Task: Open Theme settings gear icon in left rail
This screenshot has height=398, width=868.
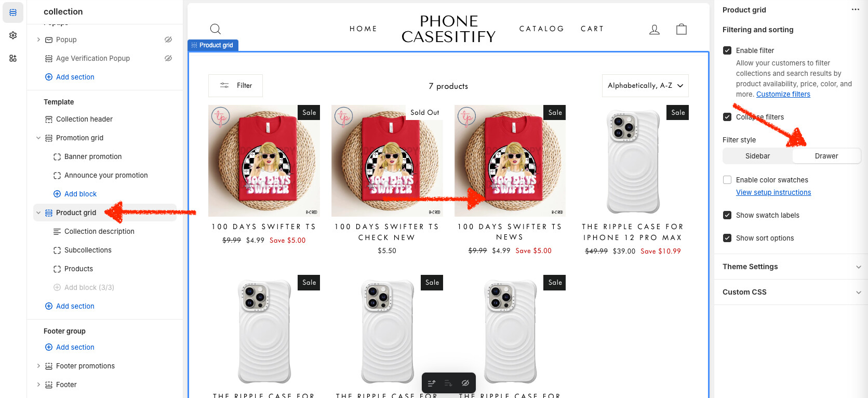Action: coord(13,35)
